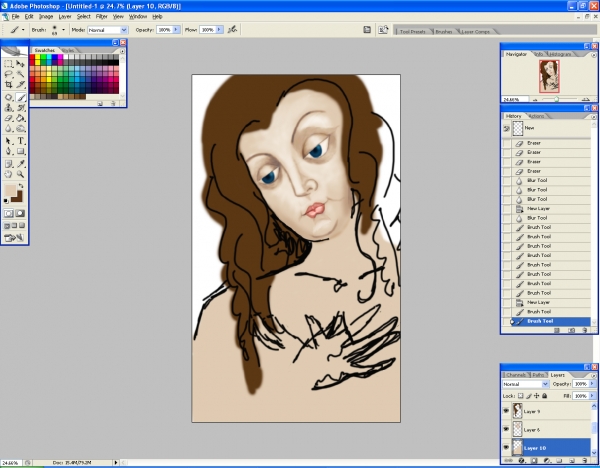Select the Eraser tool
Viewport: 600px width, 468px height.
click(8, 118)
